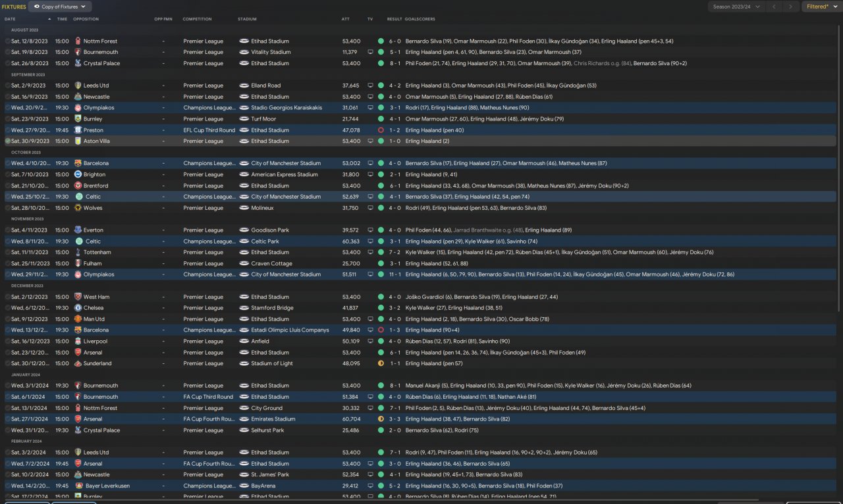Click the Wolves club badge
Viewport: 843px width, 504px height.
(78, 208)
